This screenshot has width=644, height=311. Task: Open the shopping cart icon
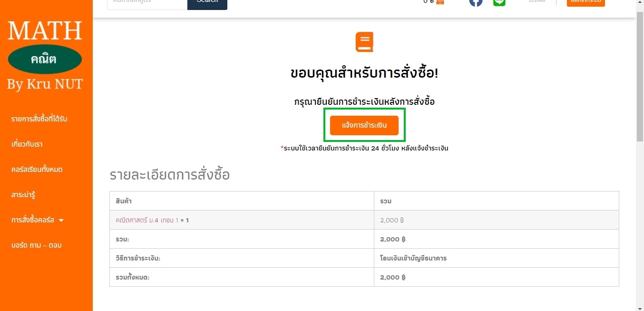pos(440,1)
